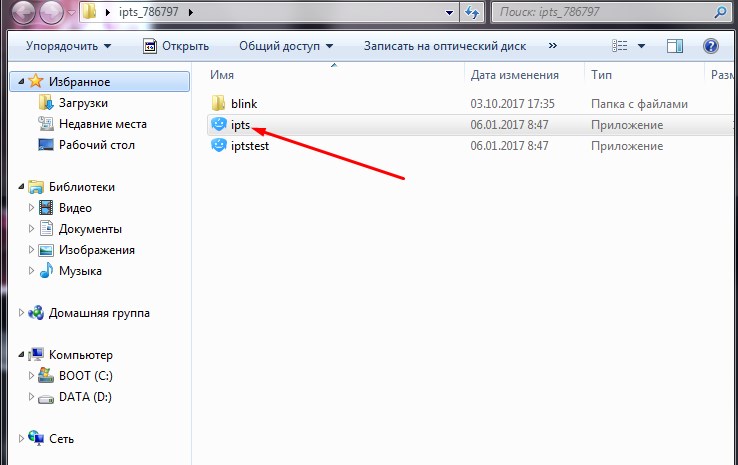The height and width of the screenshot is (465, 738).
Task: Open Загрузки in favorites
Action: 84,103
